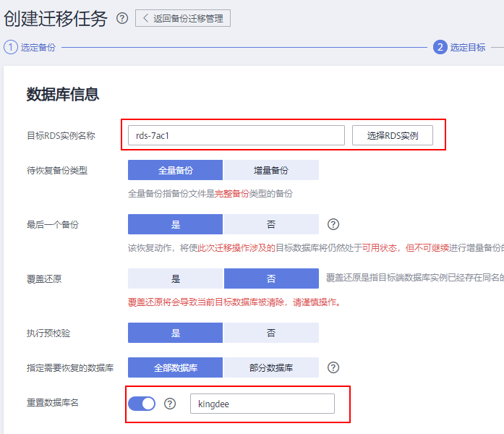Viewport: 504px width, 434px height.
Task: Click the step 1 circle number icon
Action: (x=11, y=47)
